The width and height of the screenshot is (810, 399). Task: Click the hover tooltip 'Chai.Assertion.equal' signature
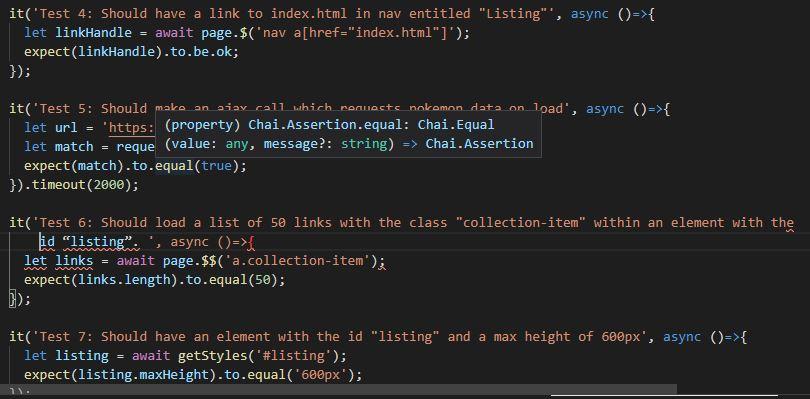coord(330,125)
